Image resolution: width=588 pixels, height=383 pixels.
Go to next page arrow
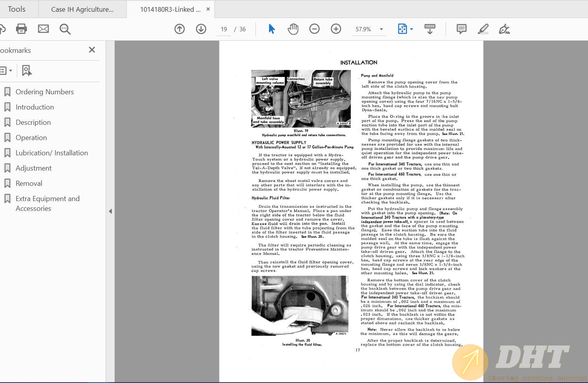[x=201, y=29]
